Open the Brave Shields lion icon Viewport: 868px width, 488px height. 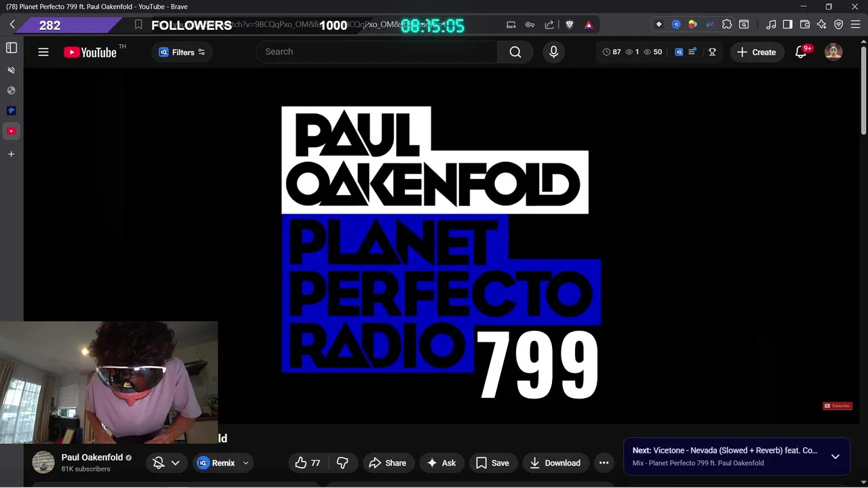[x=570, y=24]
